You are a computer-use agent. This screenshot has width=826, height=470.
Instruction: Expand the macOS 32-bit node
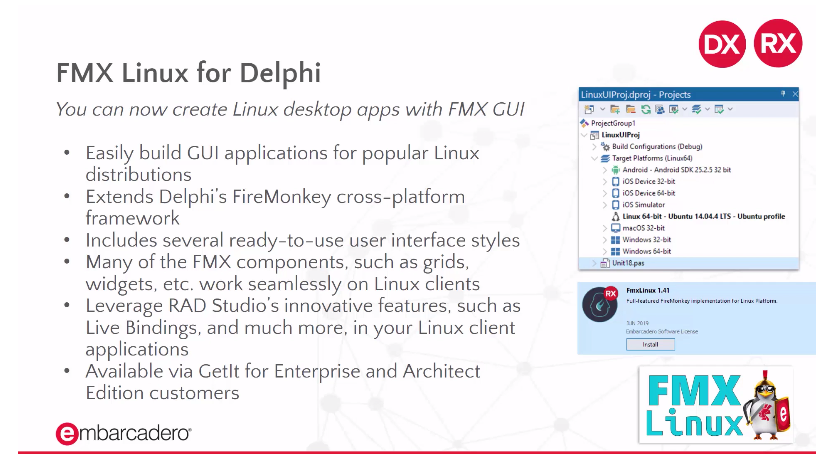point(605,228)
